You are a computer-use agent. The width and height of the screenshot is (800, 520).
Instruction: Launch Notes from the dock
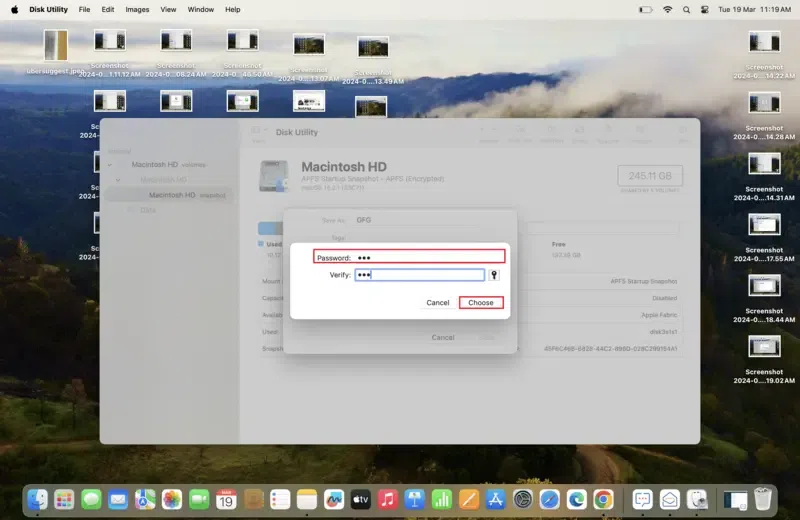pos(307,500)
